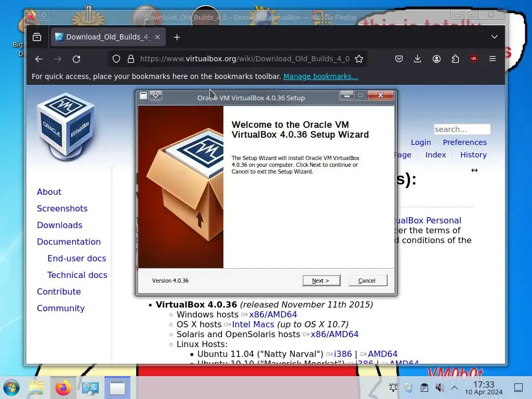Open uBlock Origin extension icon

pos(474,59)
